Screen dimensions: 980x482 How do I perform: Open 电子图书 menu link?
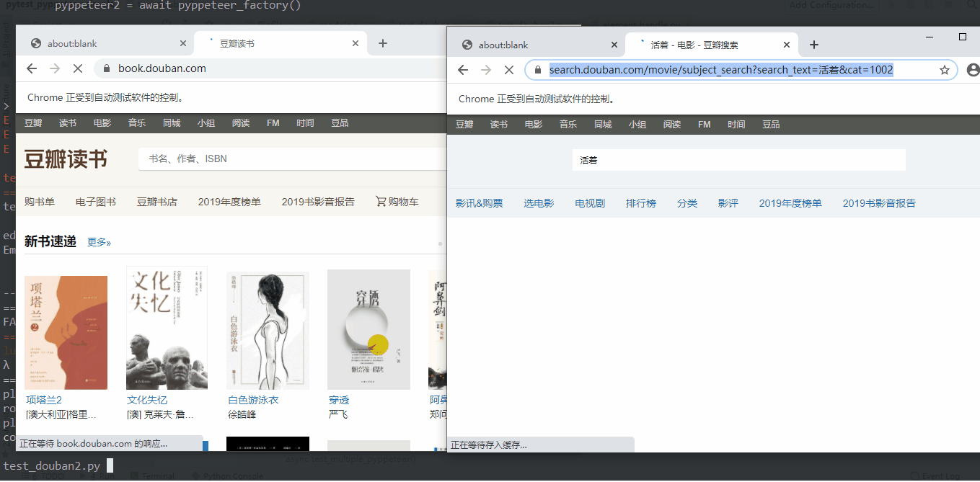(x=96, y=202)
